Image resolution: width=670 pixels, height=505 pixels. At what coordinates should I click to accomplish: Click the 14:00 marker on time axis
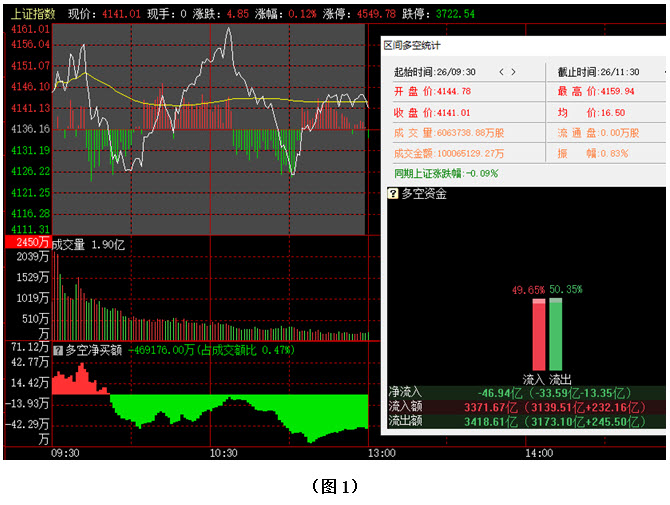(x=539, y=453)
